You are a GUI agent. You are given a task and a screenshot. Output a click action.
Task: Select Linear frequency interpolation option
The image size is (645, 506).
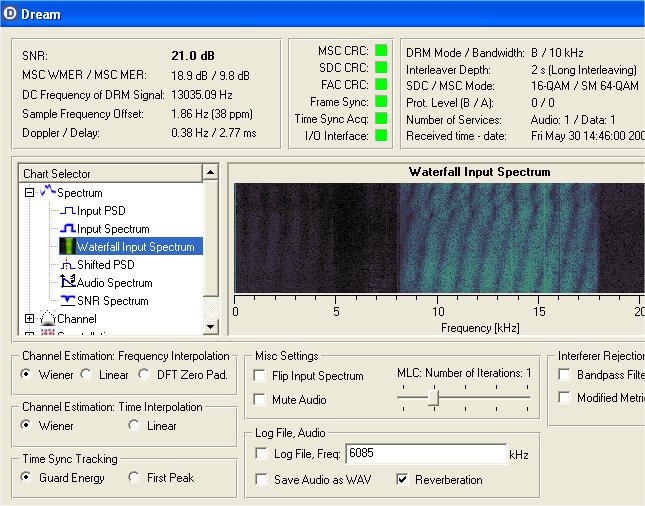point(86,375)
